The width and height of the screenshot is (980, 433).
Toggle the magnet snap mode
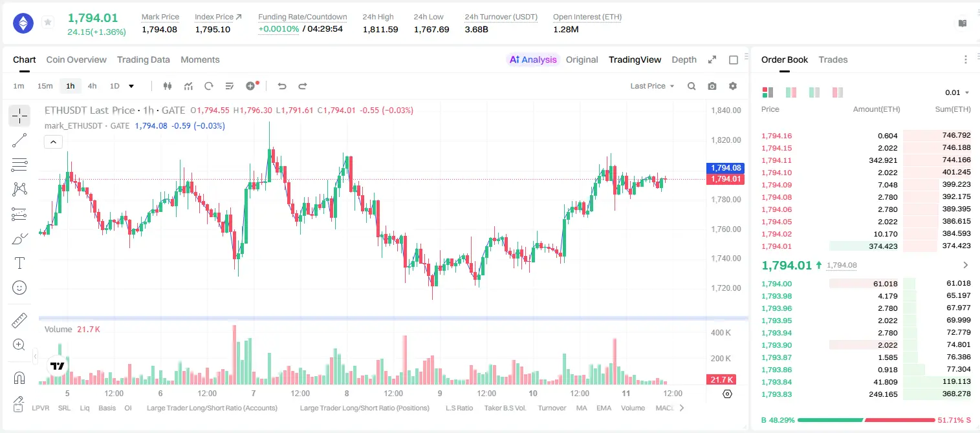click(19, 377)
